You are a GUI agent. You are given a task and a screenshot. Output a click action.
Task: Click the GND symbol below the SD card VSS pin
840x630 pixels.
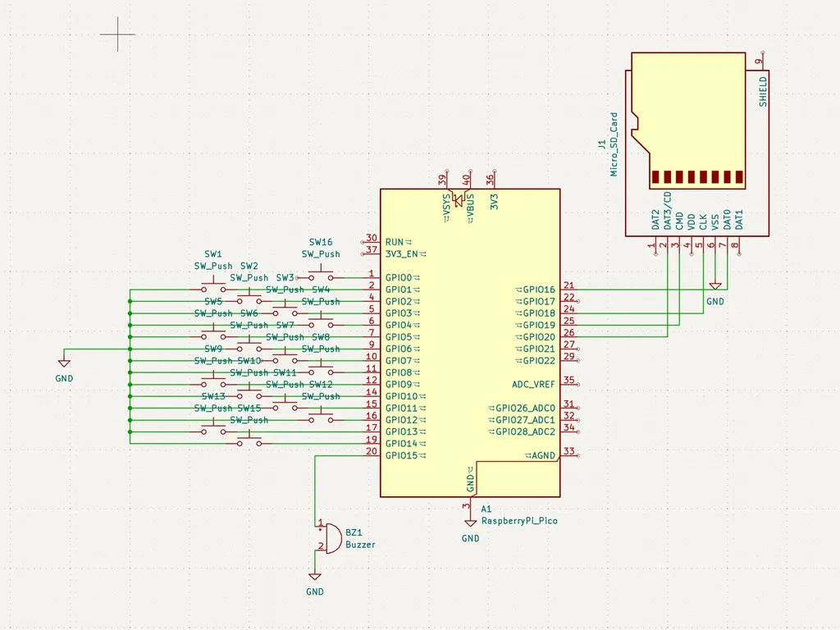715,286
